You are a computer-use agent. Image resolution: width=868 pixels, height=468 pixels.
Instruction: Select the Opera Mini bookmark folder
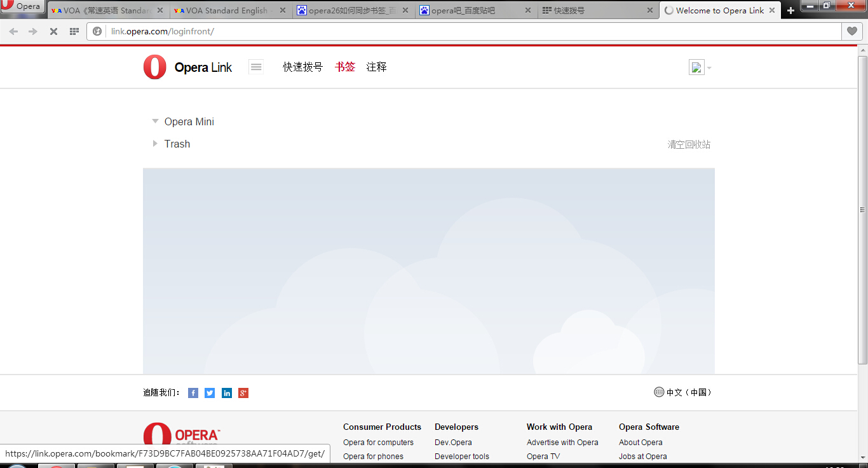coord(189,121)
